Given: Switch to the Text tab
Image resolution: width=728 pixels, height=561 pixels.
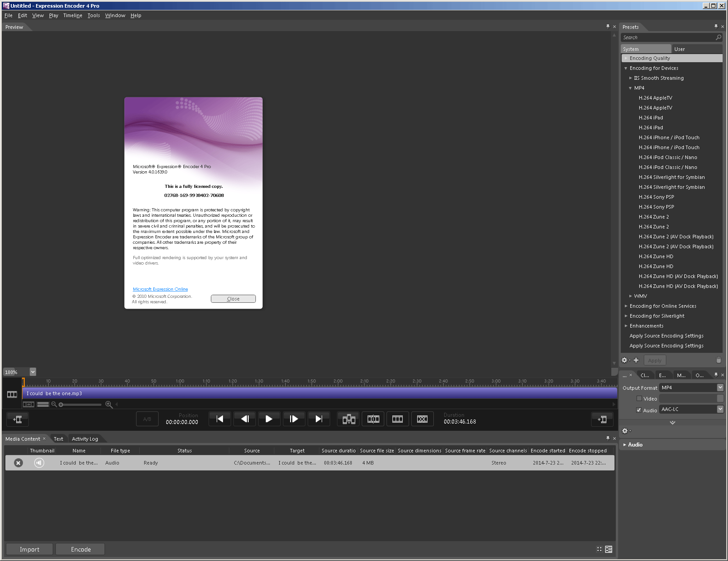Looking at the screenshot, I should point(59,439).
